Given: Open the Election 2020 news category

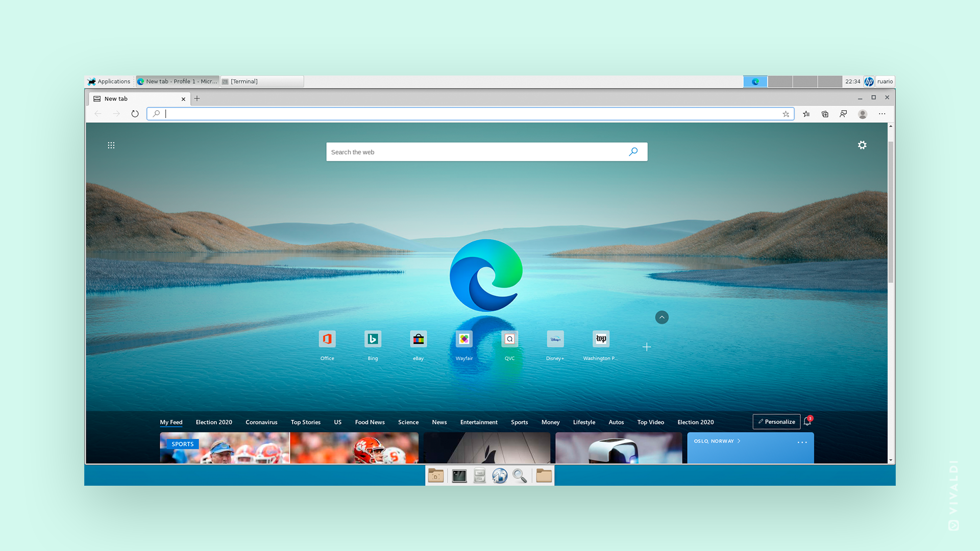Looking at the screenshot, I should [x=213, y=422].
